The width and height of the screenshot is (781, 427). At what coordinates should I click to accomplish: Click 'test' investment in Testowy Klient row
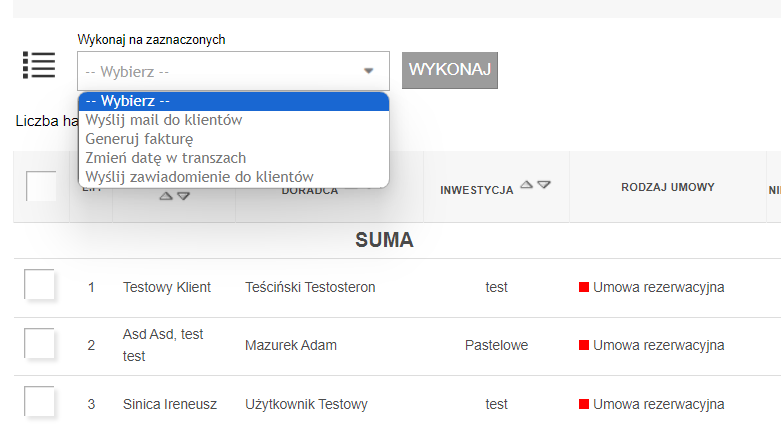point(497,287)
